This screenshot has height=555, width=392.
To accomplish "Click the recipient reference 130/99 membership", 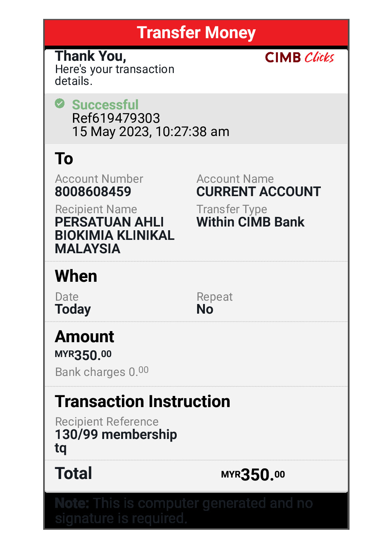I will coord(116,435).
